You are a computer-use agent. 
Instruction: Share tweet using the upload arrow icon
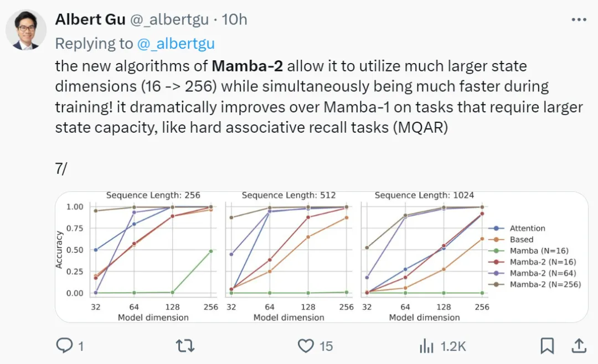pyautogui.click(x=579, y=346)
